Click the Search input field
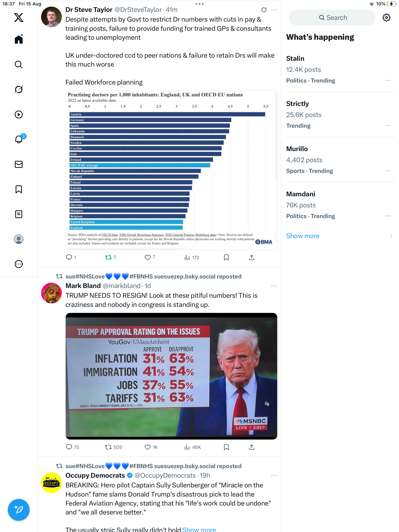The height and width of the screenshot is (532, 399). 332,18
